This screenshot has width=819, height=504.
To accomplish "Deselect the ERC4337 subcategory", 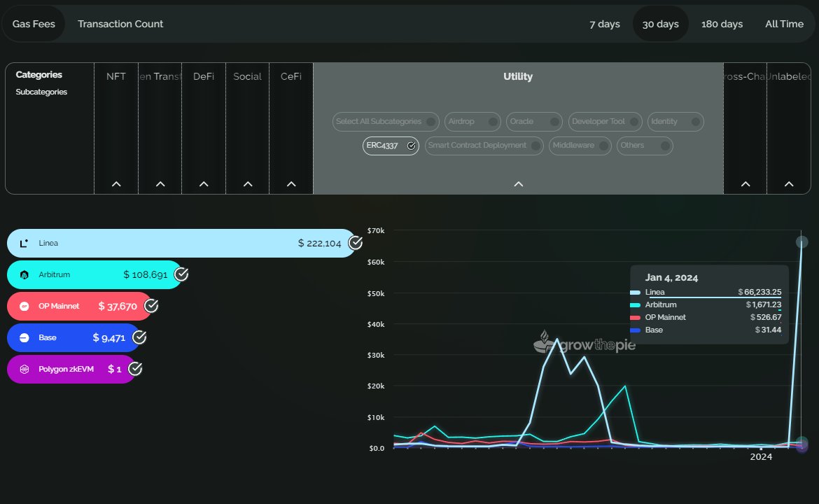I will pos(391,146).
